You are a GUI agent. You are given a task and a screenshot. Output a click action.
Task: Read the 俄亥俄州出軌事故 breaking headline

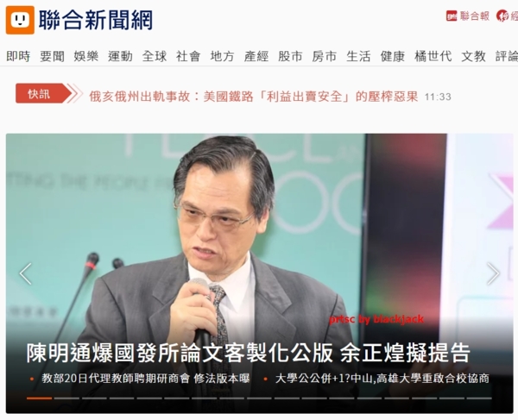[x=253, y=97]
